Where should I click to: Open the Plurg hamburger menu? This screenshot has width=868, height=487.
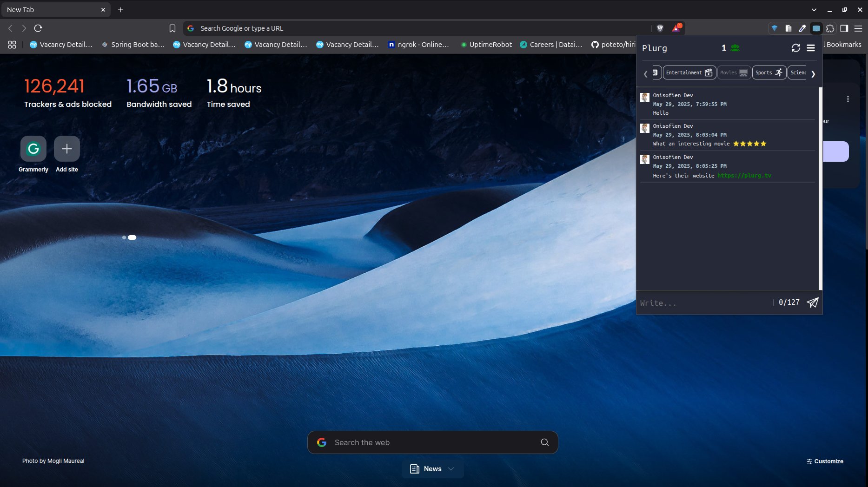pyautogui.click(x=811, y=48)
